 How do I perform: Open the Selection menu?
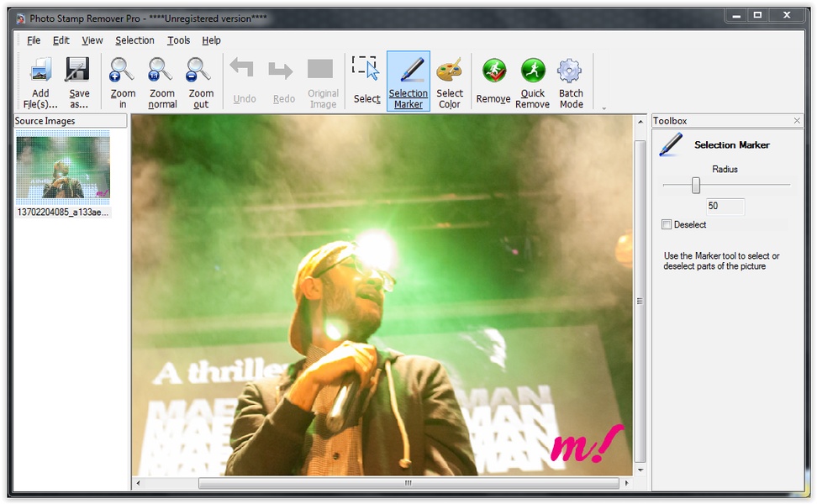point(134,40)
